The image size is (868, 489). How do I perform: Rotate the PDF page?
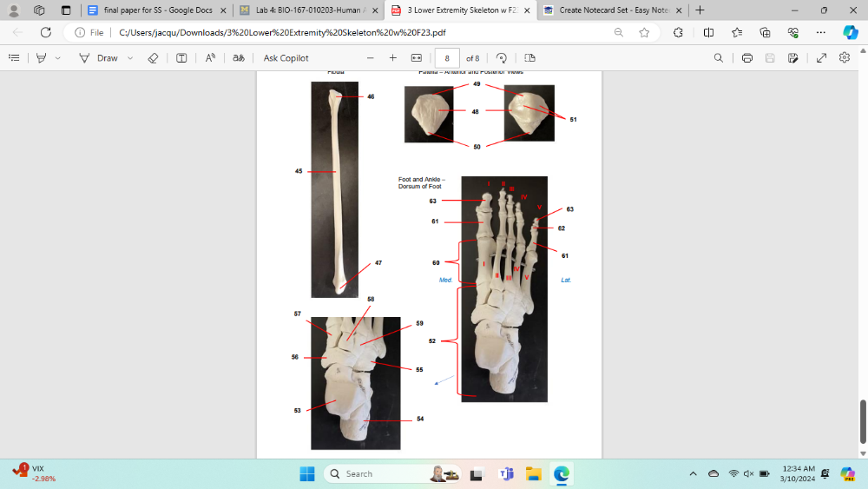coord(501,58)
